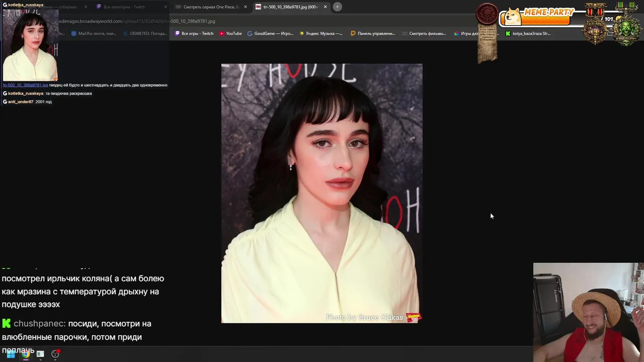Open the Игры для bookmark
Screen dimensions: 644x362
point(466,33)
